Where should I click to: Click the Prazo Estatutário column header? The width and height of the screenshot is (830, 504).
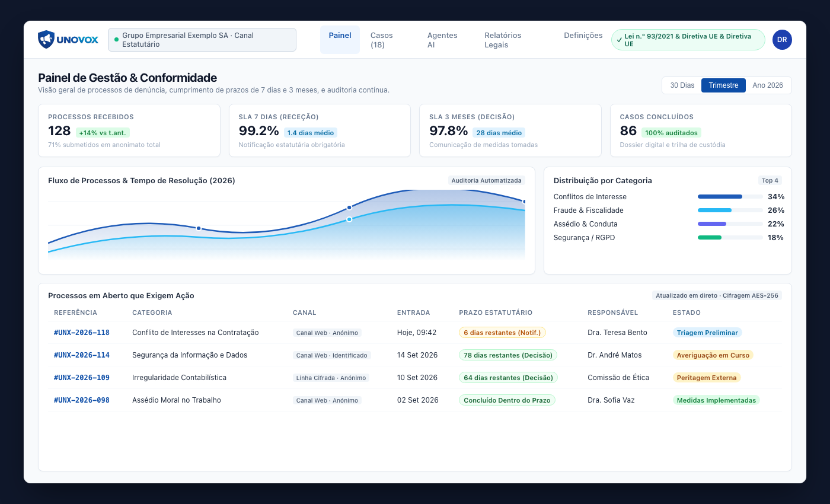click(496, 312)
